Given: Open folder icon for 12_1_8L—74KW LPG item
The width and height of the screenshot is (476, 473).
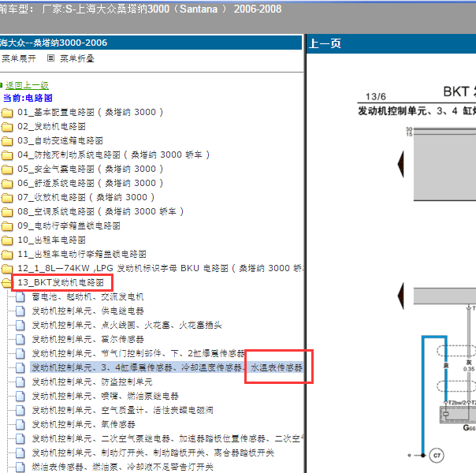Looking at the screenshot, I should [x=7, y=269].
